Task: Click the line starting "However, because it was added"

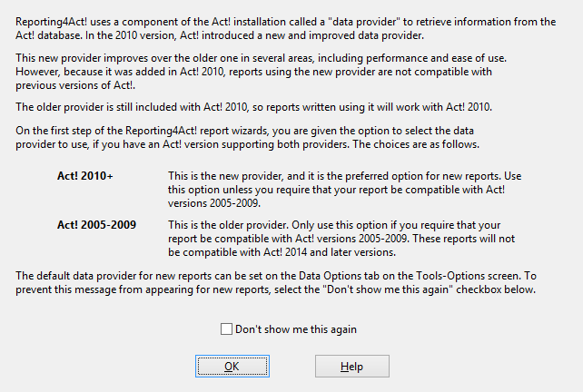Action: point(253,72)
